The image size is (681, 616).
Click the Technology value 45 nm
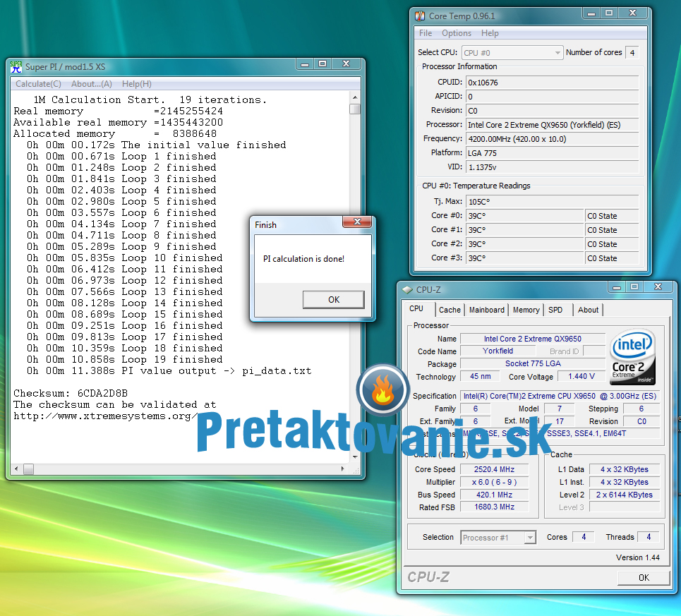(480, 376)
